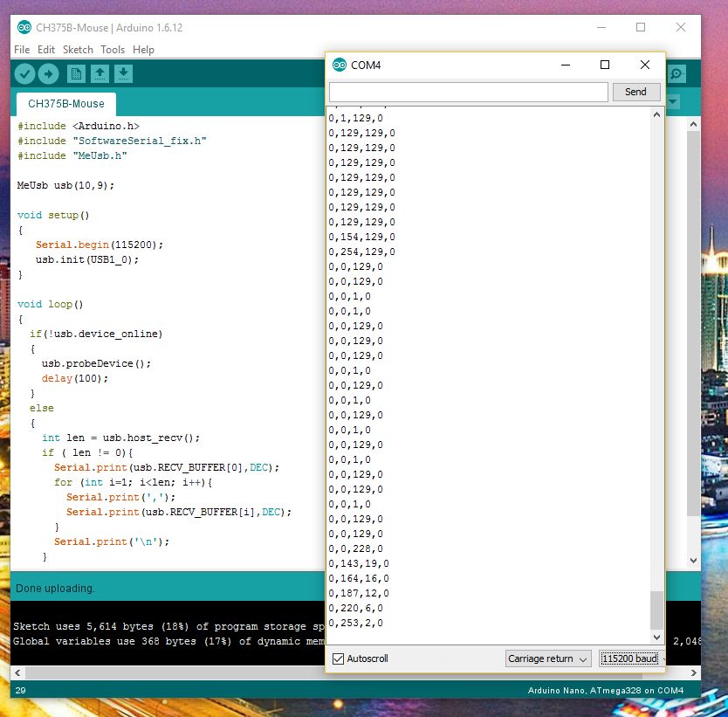Click the 'Done uploading.' status message
This screenshot has height=717, width=728.
[x=55, y=589]
